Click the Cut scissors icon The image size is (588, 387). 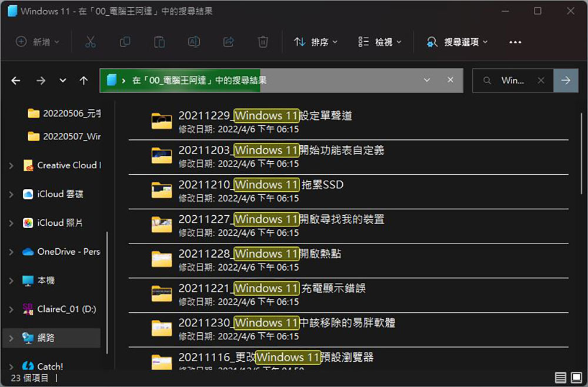(91, 42)
